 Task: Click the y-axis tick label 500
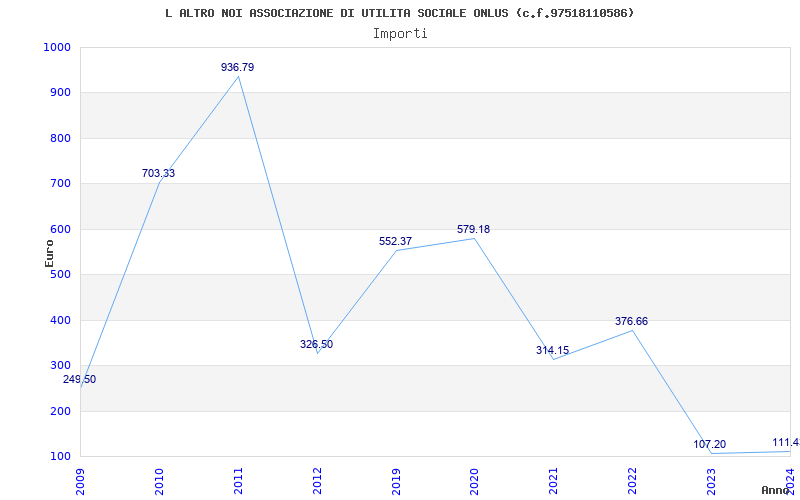[60, 274]
